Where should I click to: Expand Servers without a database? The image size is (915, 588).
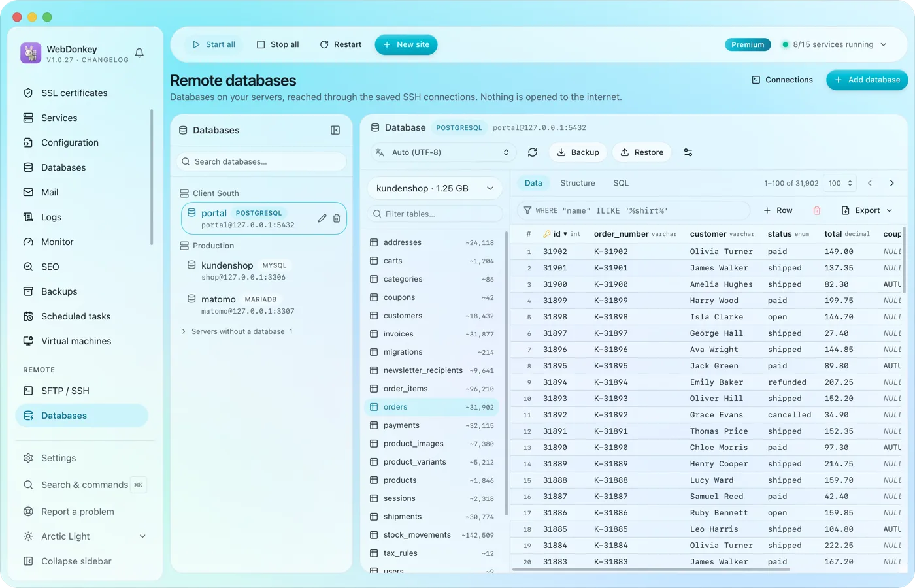pyautogui.click(x=237, y=331)
